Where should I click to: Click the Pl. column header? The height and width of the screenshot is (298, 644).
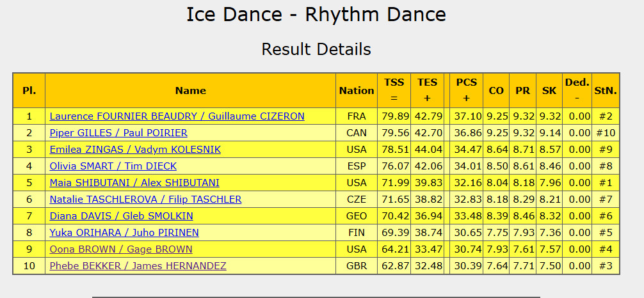pyautogui.click(x=29, y=91)
